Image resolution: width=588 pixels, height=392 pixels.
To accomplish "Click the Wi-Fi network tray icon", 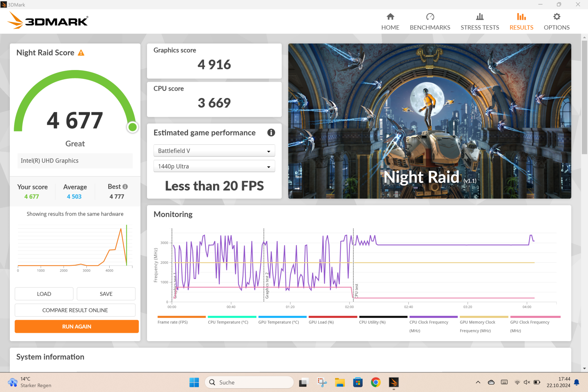I will [x=517, y=382].
